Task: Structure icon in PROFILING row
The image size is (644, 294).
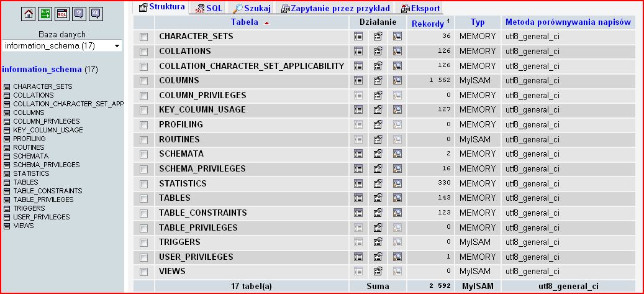Action: [x=378, y=124]
